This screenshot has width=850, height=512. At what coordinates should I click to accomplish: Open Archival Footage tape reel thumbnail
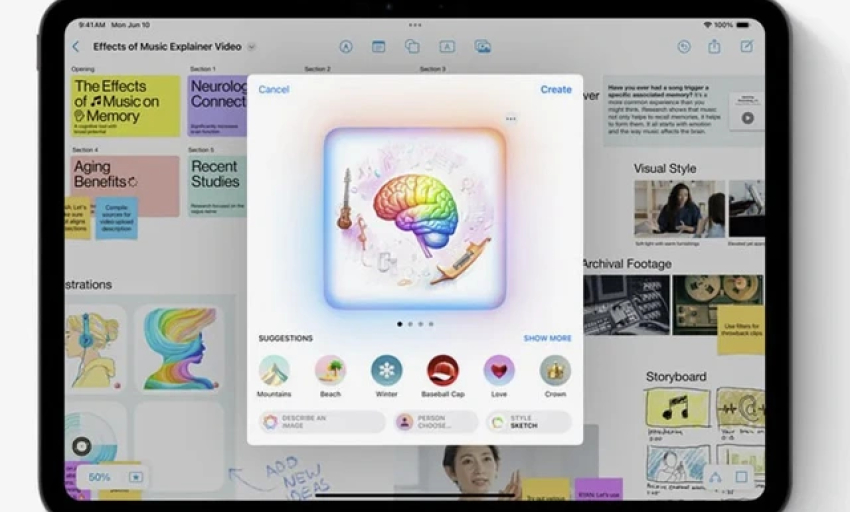click(718, 305)
